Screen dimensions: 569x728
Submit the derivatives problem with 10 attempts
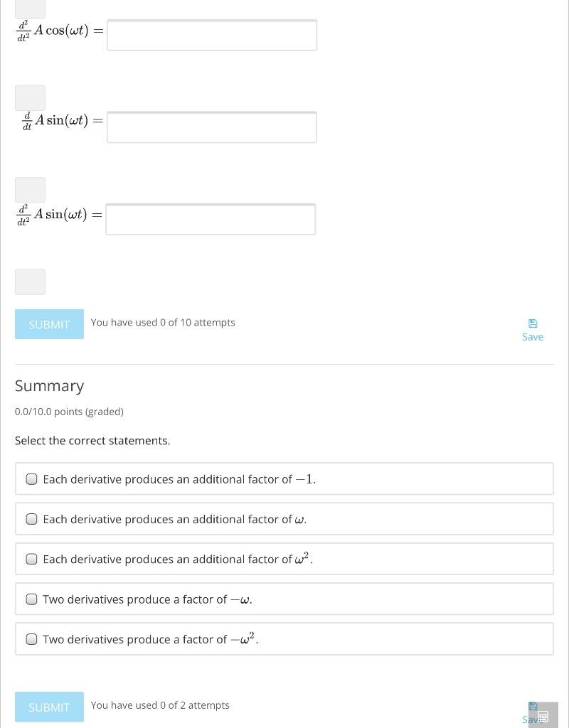(x=49, y=324)
